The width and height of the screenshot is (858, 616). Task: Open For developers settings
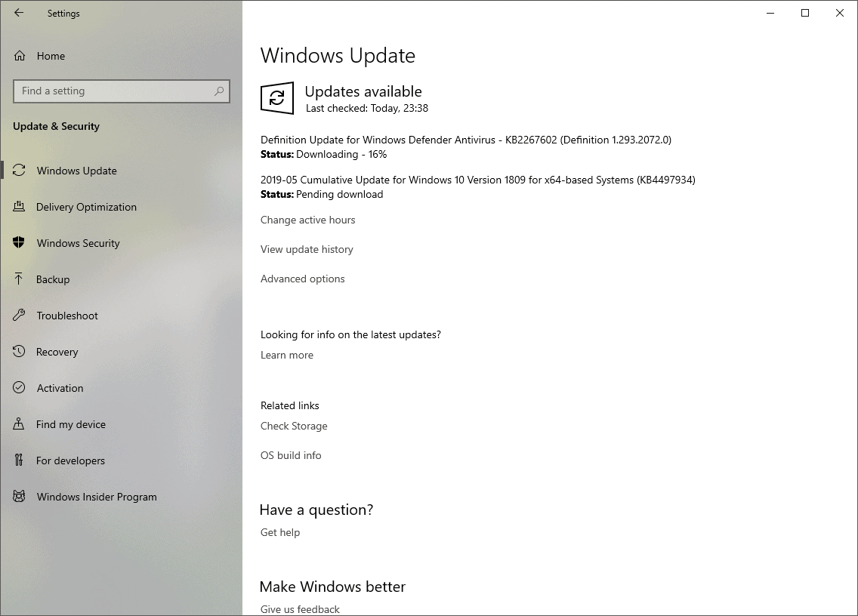(x=121, y=460)
